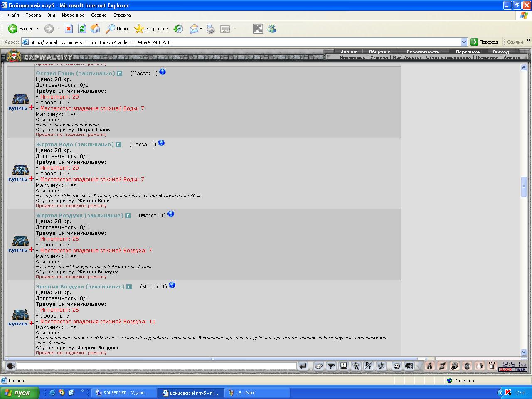Click the Kaspersky K toolbar icon

(258, 29)
